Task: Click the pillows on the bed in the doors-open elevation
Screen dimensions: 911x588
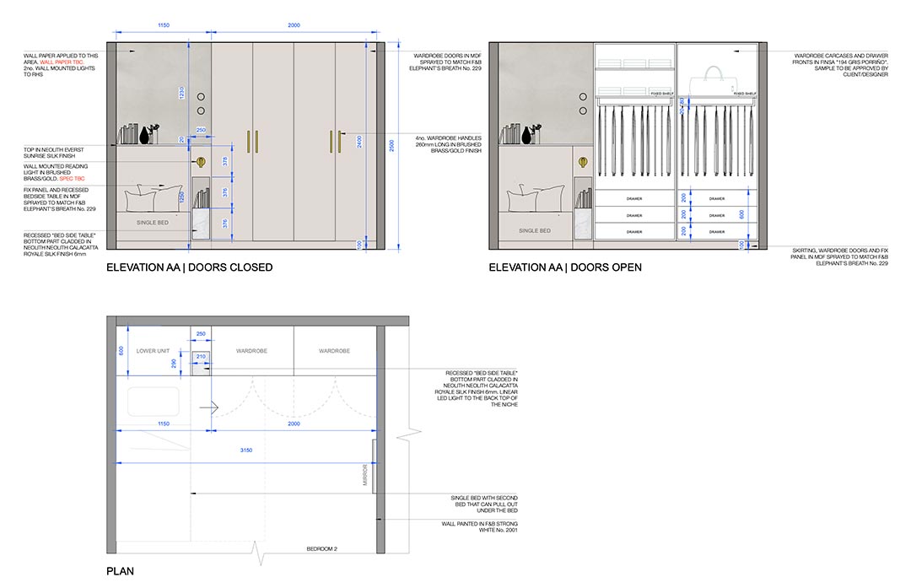Action: coord(525,198)
